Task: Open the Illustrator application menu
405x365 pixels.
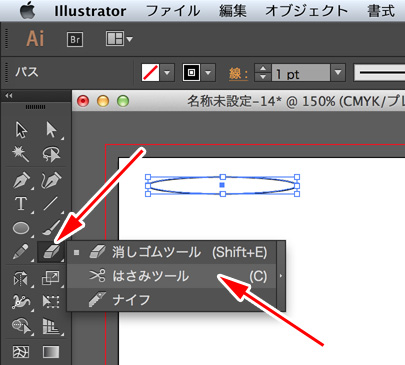Action: pos(90,11)
